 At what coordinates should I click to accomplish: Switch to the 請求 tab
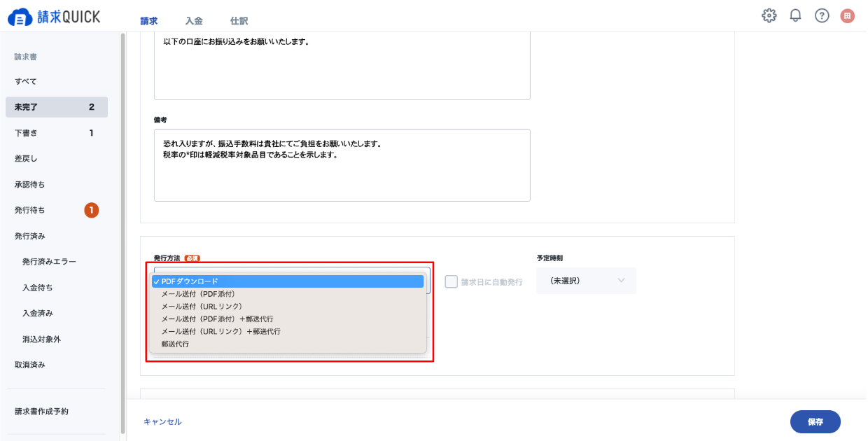tap(148, 21)
